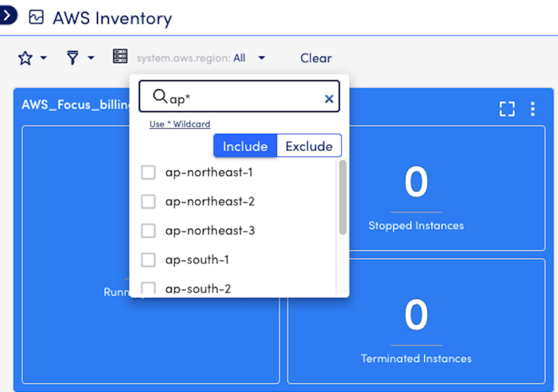Click the Stopped Instances count

coord(416,182)
